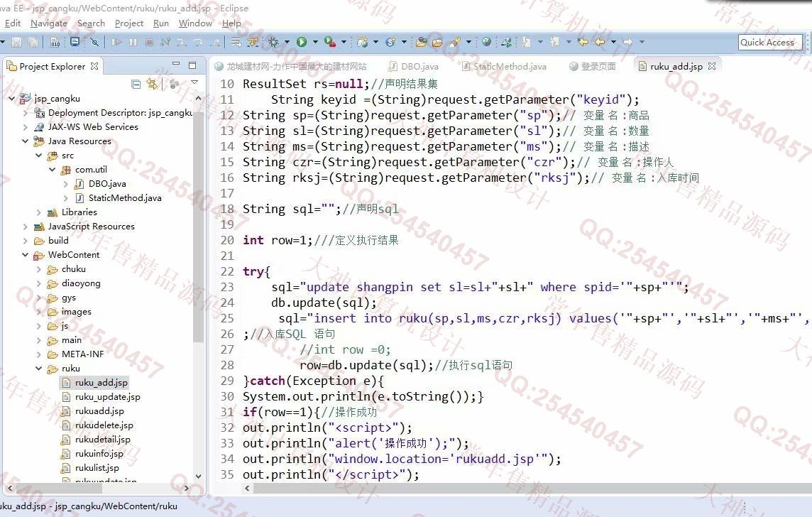Maximize the Project Explorer panel

(192, 65)
